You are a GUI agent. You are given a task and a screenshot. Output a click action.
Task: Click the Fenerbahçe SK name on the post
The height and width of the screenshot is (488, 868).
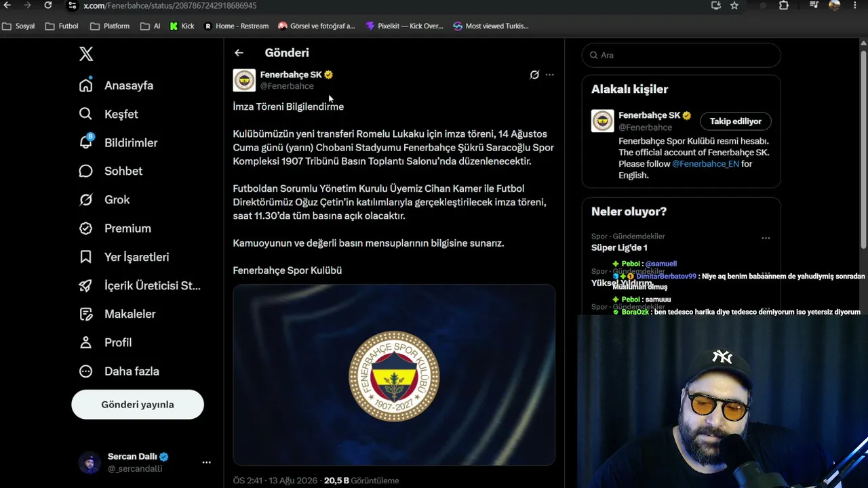(291, 75)
